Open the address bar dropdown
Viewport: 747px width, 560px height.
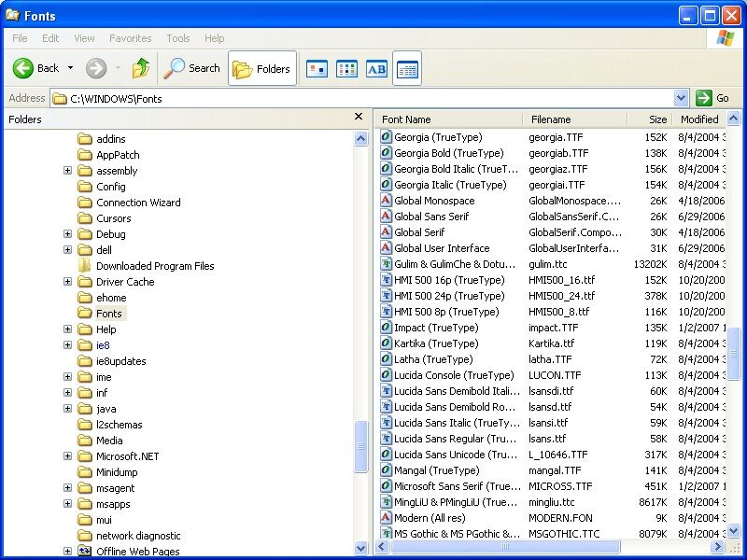[682, 99]
